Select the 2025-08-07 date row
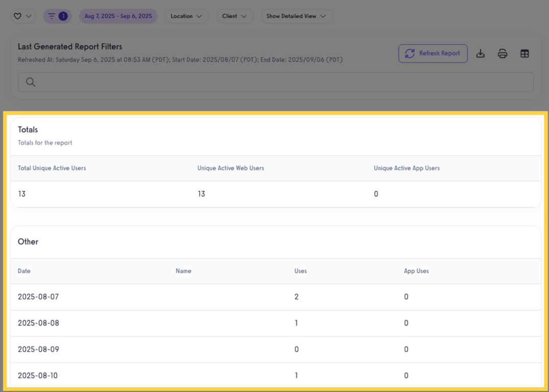Screen dimensions: 549x392 276,297
